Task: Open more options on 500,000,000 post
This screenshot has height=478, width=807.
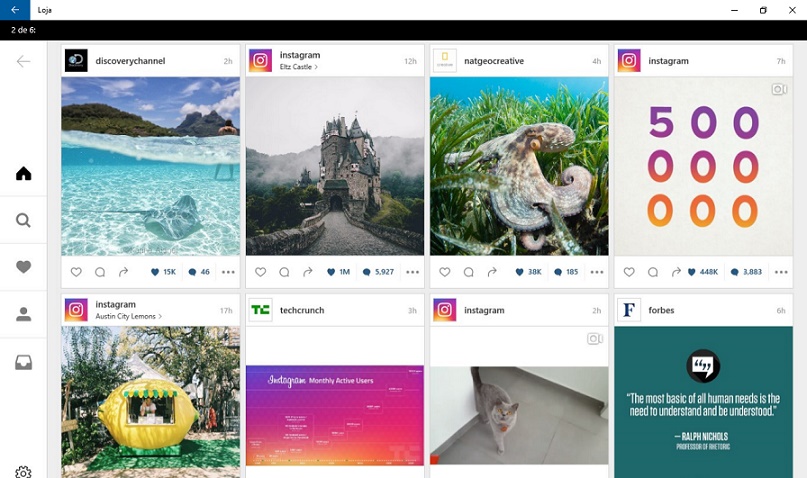Action: point(781,272)
